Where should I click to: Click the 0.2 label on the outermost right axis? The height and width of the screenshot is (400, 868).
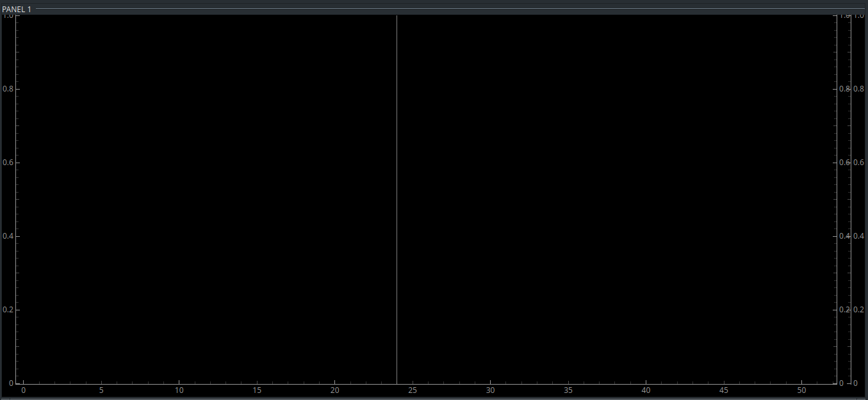click(860, 310)
